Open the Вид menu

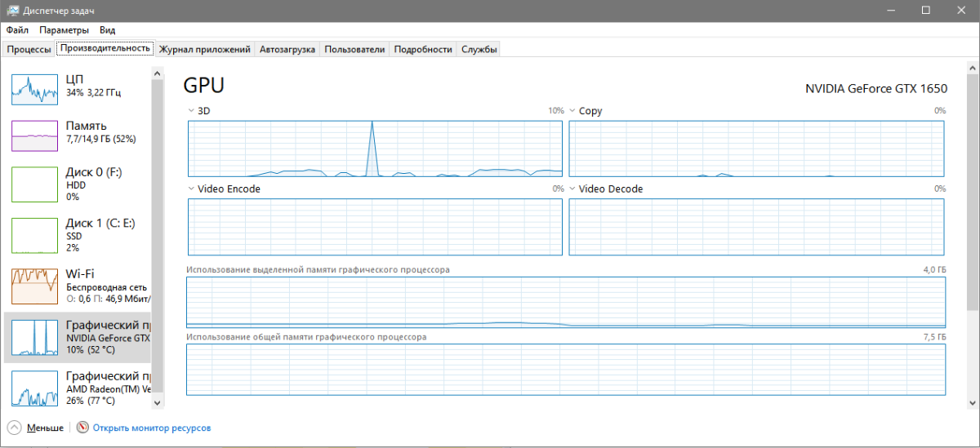(x=108, y=29)
